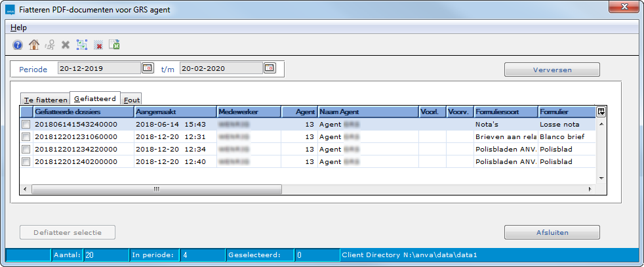Viewport: 644px width, 267px height.
Task: Tick checkbox for dossier 201812201240200000
Action: 26,161
